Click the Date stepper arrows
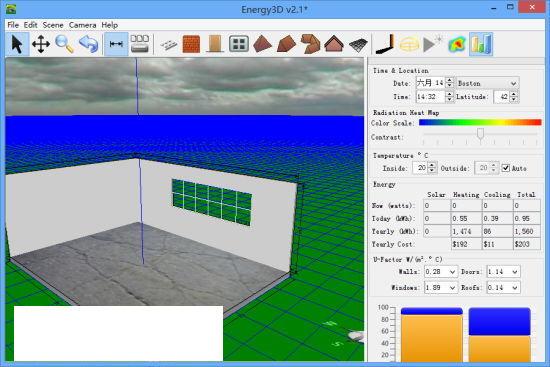The width and height of the screenshot is (550, 367). coord(450,83)
